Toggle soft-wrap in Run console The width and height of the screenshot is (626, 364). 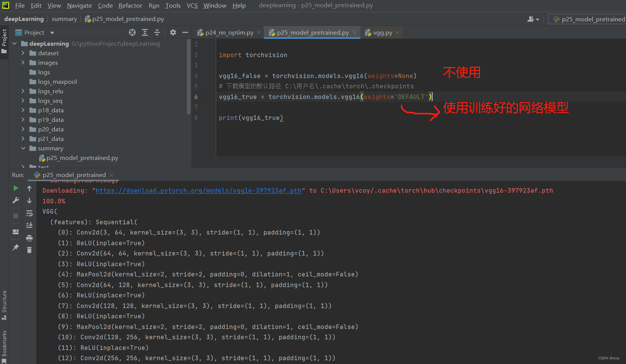point(29,213)
